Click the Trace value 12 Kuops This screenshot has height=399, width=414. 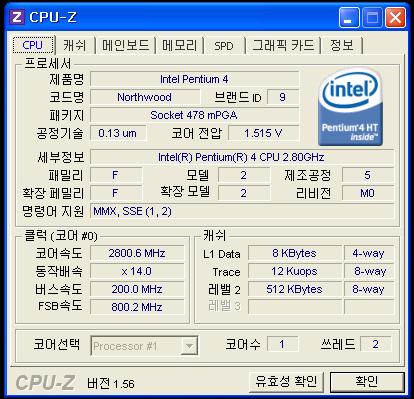click(x=295, y=271)
